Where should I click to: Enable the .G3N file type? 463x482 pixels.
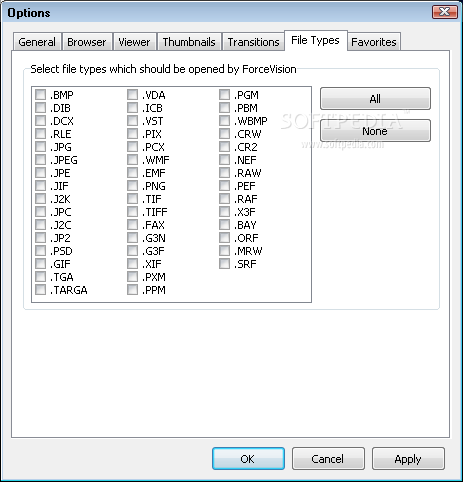132,238
